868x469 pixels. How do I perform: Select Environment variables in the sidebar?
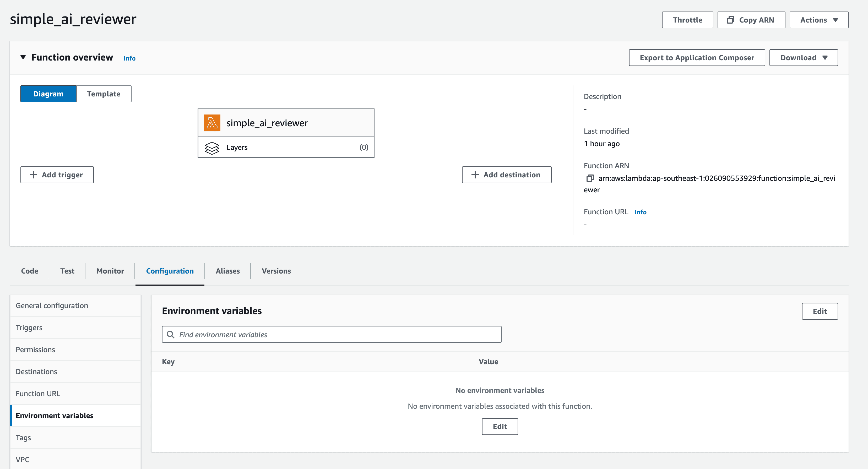[x=75, y=416]
